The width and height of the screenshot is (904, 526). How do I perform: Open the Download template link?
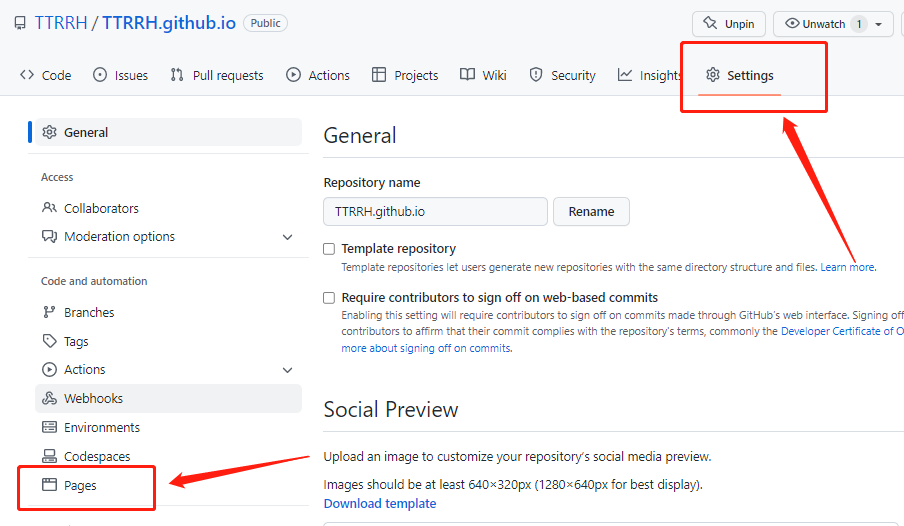coord(380,503)
